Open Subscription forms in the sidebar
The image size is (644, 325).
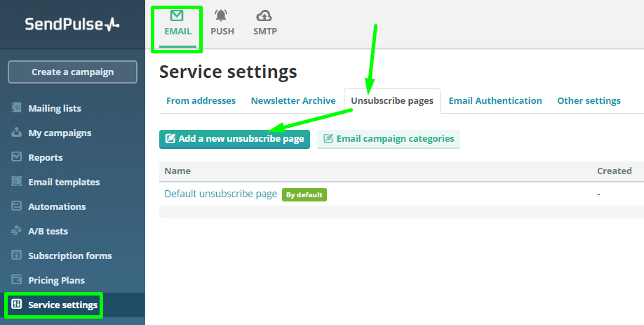[x=70, y=256]
